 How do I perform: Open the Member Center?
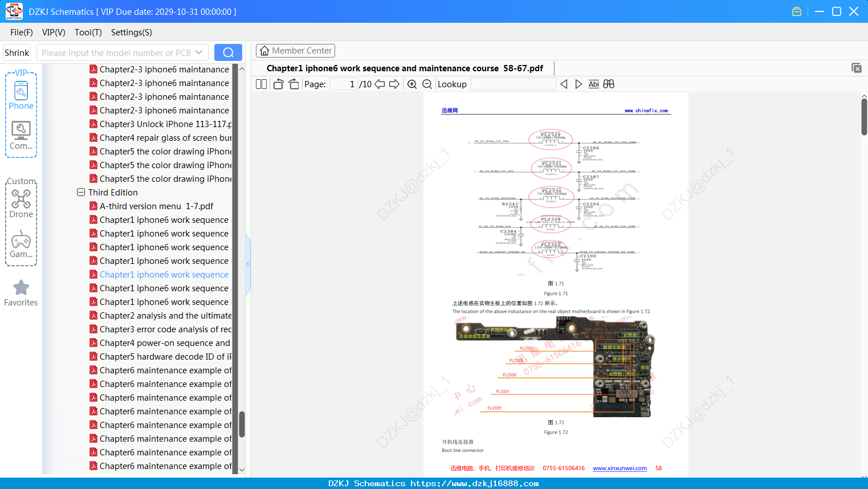[x=295, y=51]
